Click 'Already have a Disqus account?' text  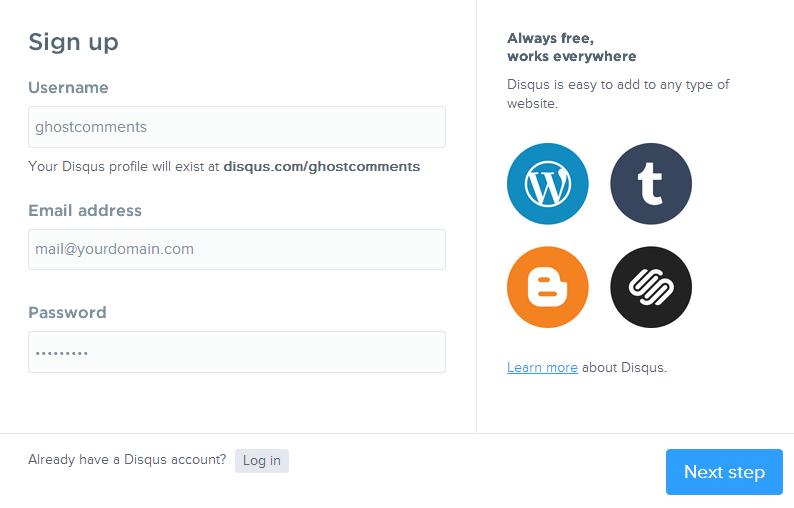(x=127, y=460)
